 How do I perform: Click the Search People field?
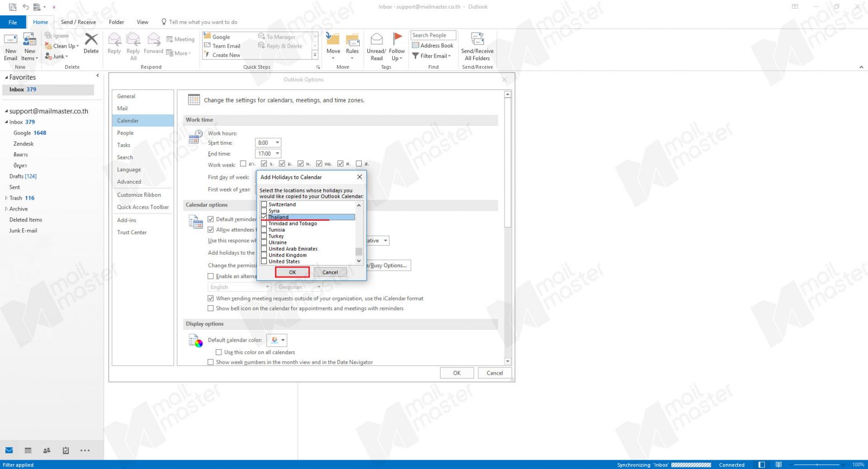point(433,35)
